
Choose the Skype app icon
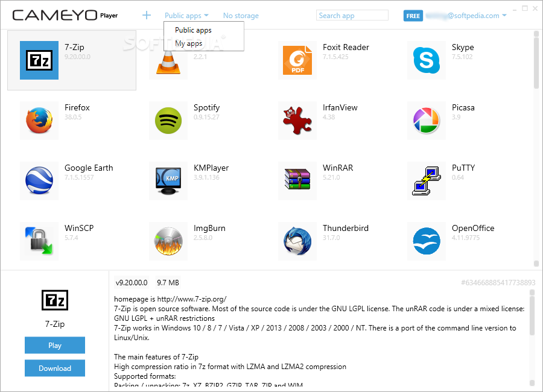click(x=427, y=60)
